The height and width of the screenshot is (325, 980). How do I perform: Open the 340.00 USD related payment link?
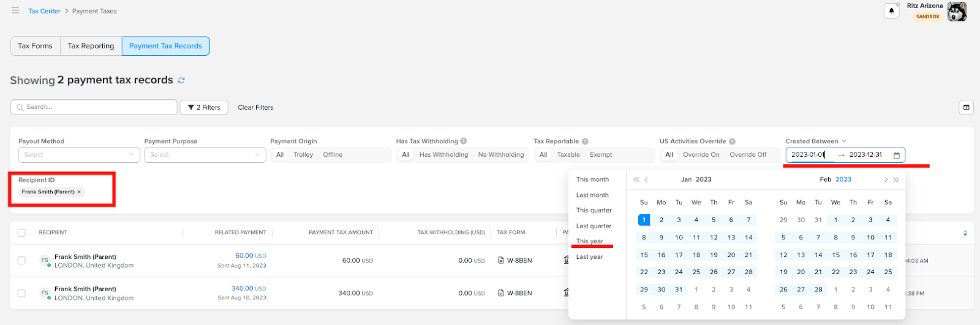(249, 288)
